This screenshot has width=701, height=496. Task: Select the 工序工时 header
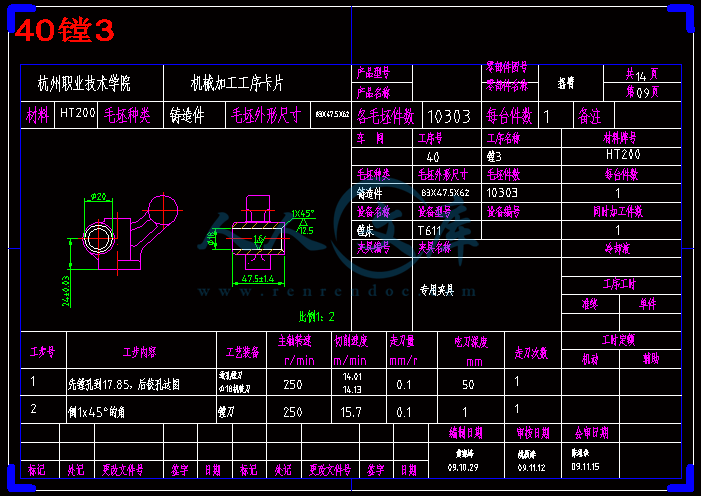[x=619, y=284]
